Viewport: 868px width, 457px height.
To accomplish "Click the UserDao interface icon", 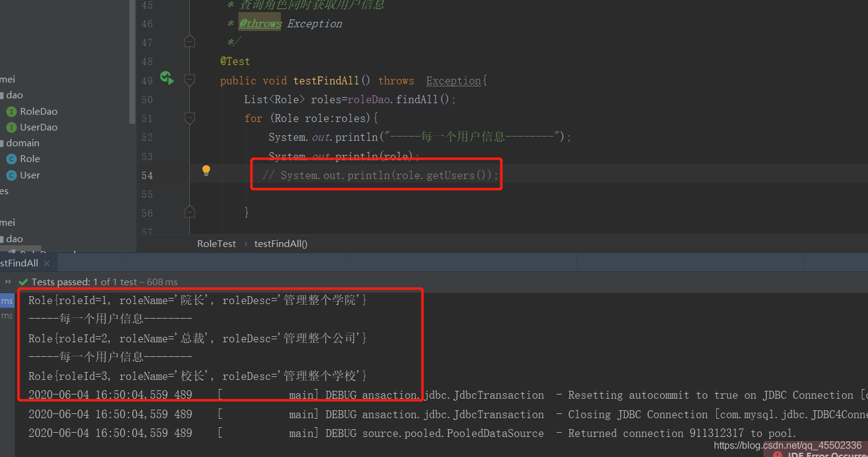I will [x=11, y=127].
